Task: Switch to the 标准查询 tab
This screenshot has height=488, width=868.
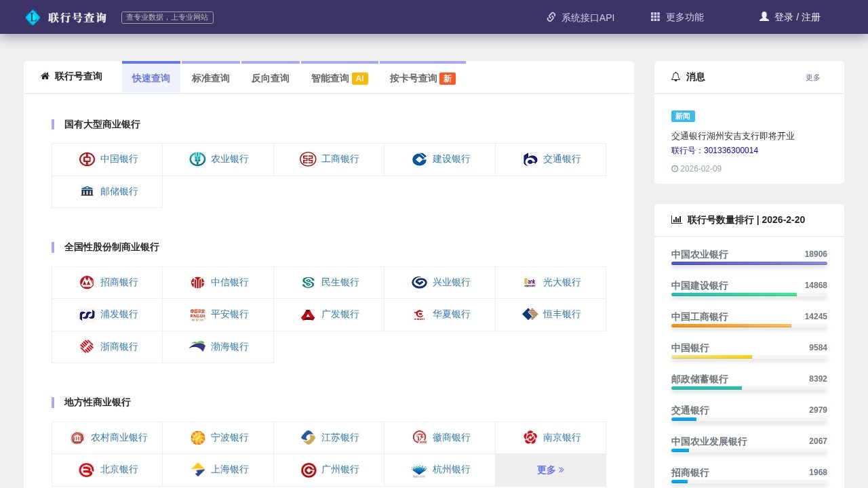Action: pos(210,78)
